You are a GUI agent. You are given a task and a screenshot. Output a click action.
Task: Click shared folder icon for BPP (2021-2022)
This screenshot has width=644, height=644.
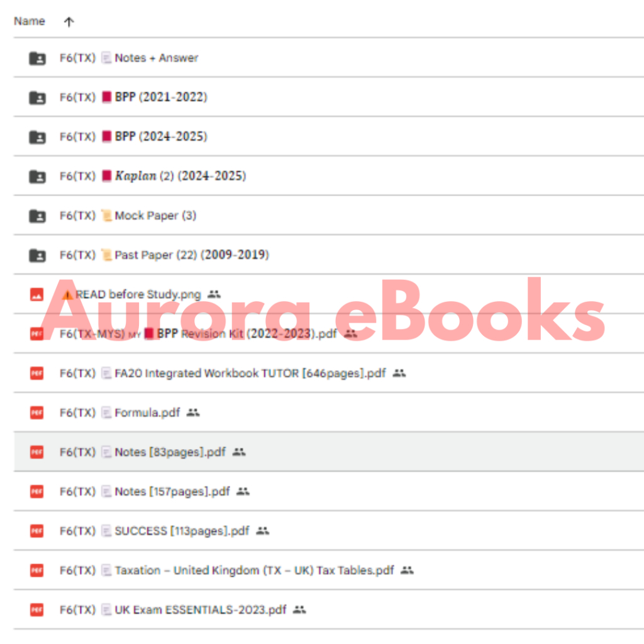pyautogui.click(x=37, y=97)
